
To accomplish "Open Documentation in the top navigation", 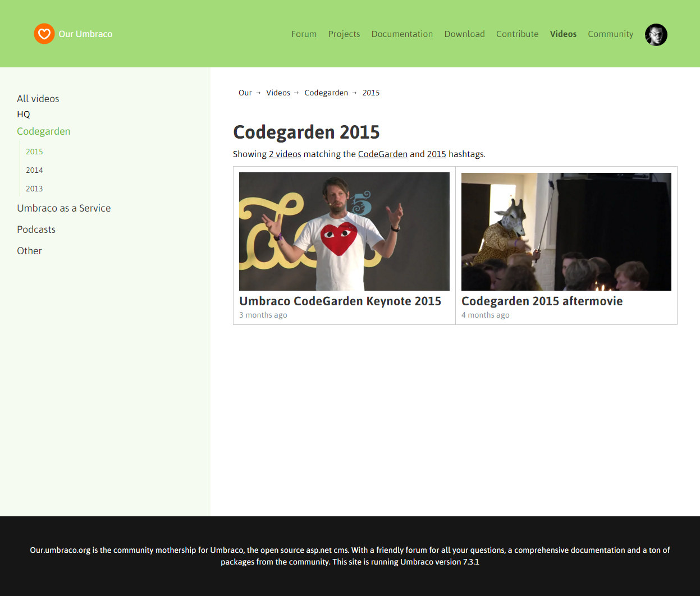I will click(x=402, y=34).
